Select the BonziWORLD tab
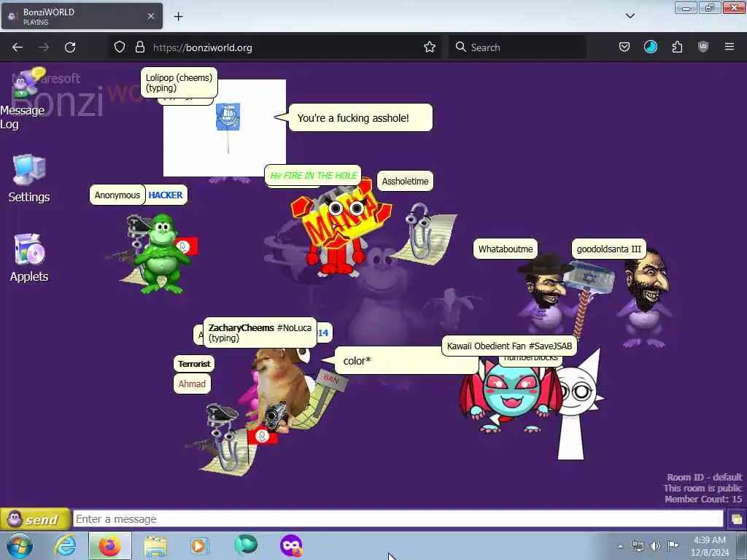Image resolution: width=747 pixels, height=560 pixels. coord(82,16)
